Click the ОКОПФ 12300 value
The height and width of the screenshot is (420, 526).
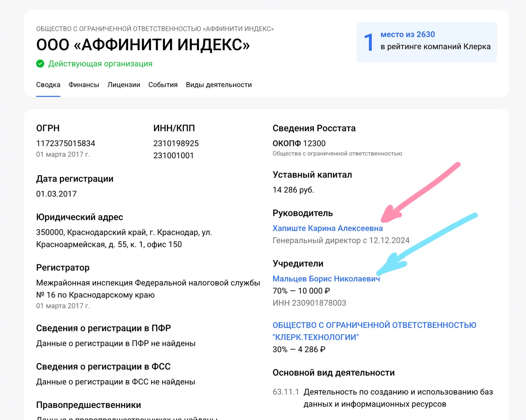tap(299, 143)
